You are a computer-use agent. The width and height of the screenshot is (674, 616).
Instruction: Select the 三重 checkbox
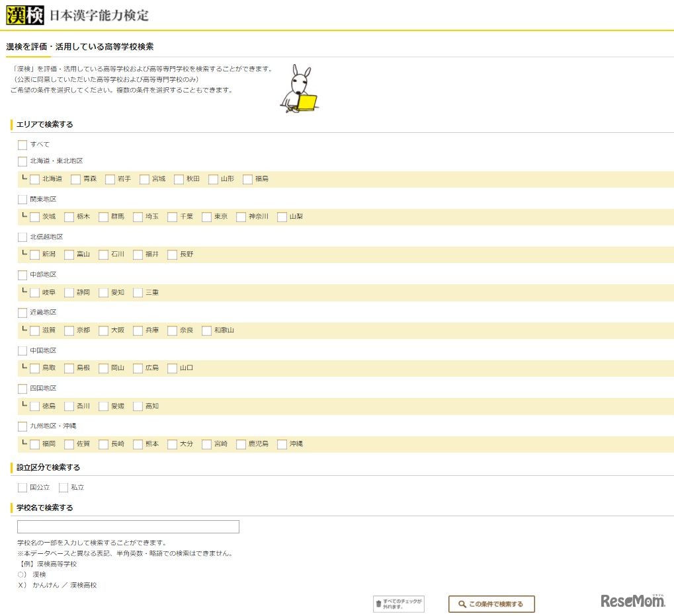click(x=138, y=293)
